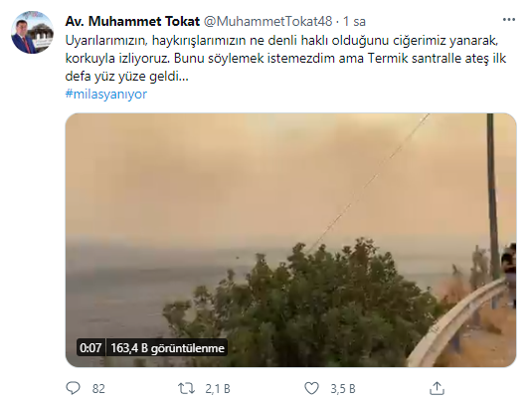Like the tweet with the heart icon
This screenshot has height=404, width=532.
(x=311, y=388)
